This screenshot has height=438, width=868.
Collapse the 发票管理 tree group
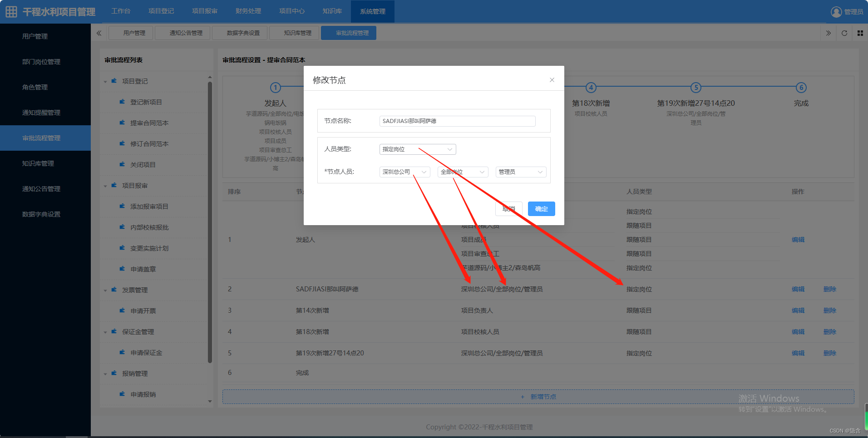point(105,290)
